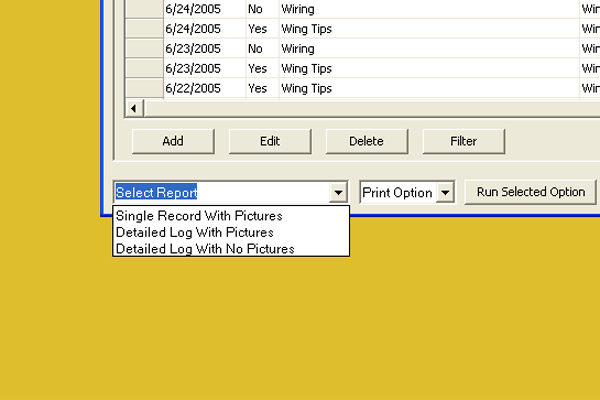
Task: Choose Single Record With Pictures report
Action: tap(199, 215)
